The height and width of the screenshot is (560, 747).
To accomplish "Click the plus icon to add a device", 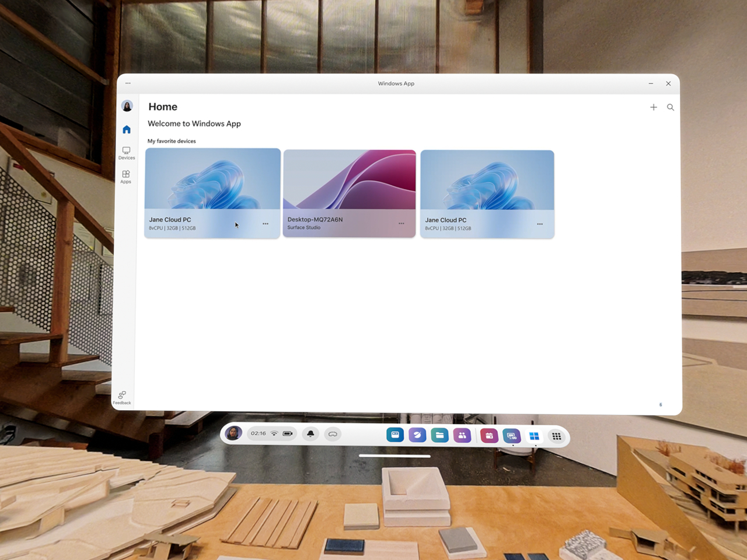I will click(654, 107).
